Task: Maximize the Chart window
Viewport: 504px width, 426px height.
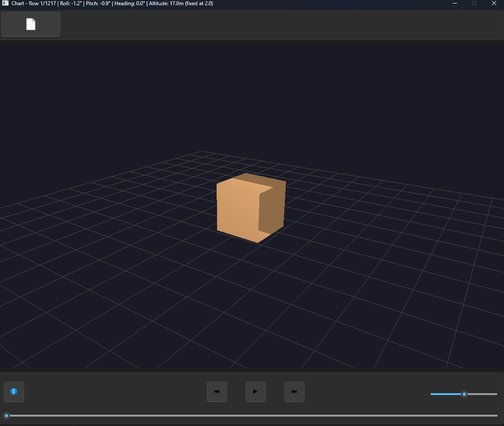Action: tap(474, 3)
